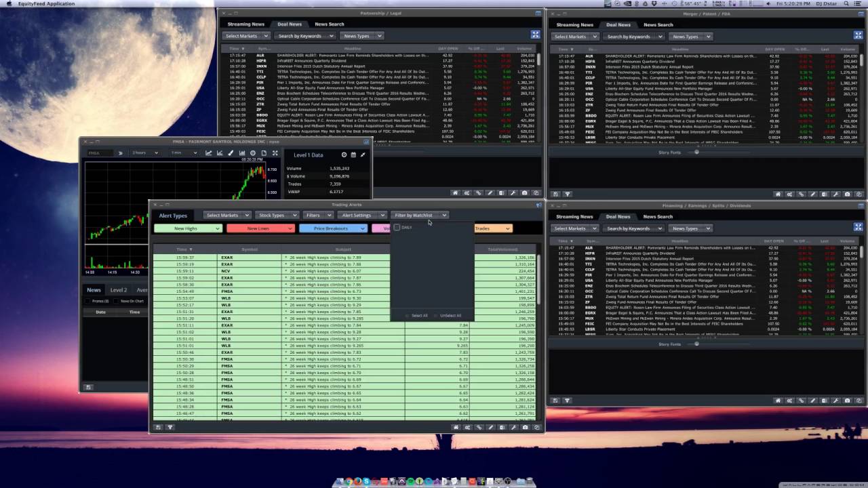The height and width of the screenshot is (488, 868).
Task: Click filter funnel icon in Trading Alerts footer
Action: click(x=170, y=428)
